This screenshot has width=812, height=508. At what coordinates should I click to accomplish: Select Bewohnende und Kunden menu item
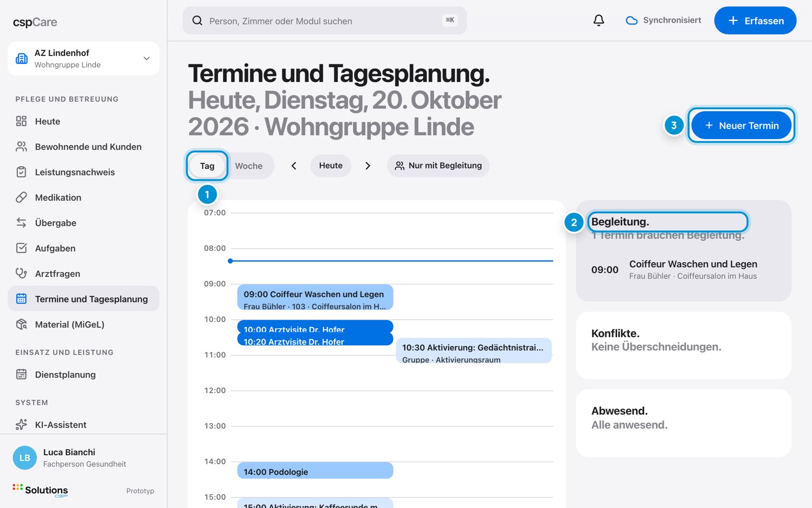(x=83, y=146)
